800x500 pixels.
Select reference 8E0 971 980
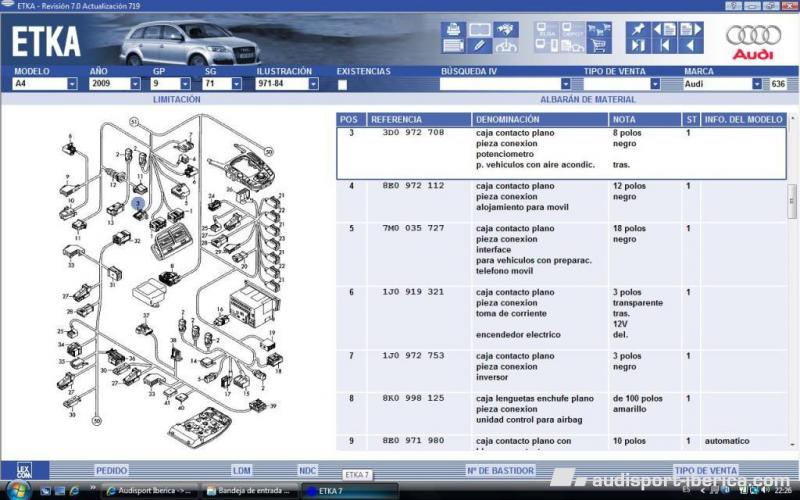click(x=413, y=440)
